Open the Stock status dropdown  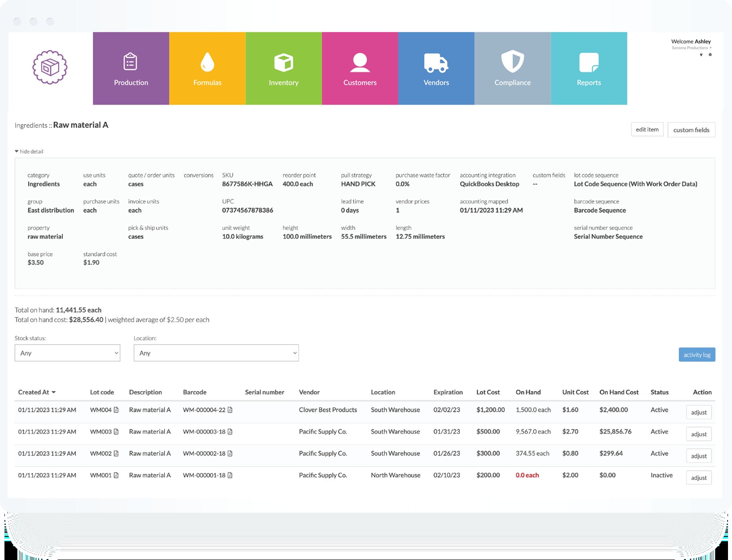[67, 353]
